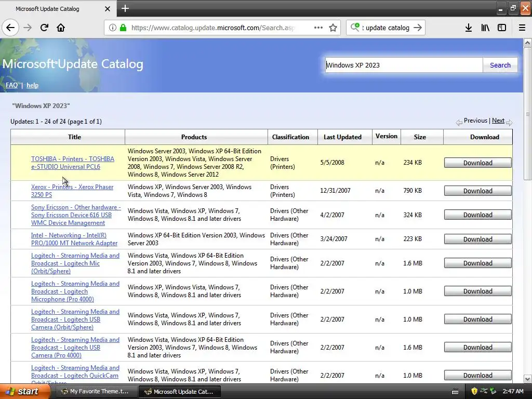Download the Logitech Mic (Orbit/Sphere) driver

(x=478, y=263)
